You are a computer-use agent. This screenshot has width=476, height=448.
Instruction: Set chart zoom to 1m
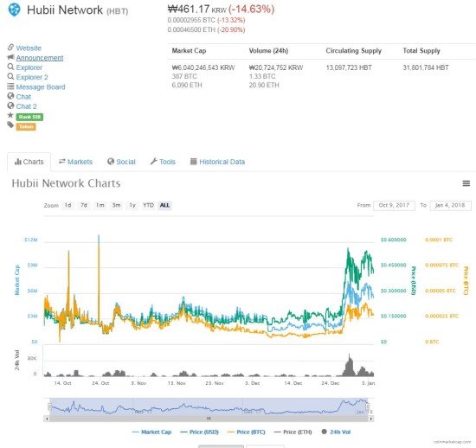tap(100, 205)
